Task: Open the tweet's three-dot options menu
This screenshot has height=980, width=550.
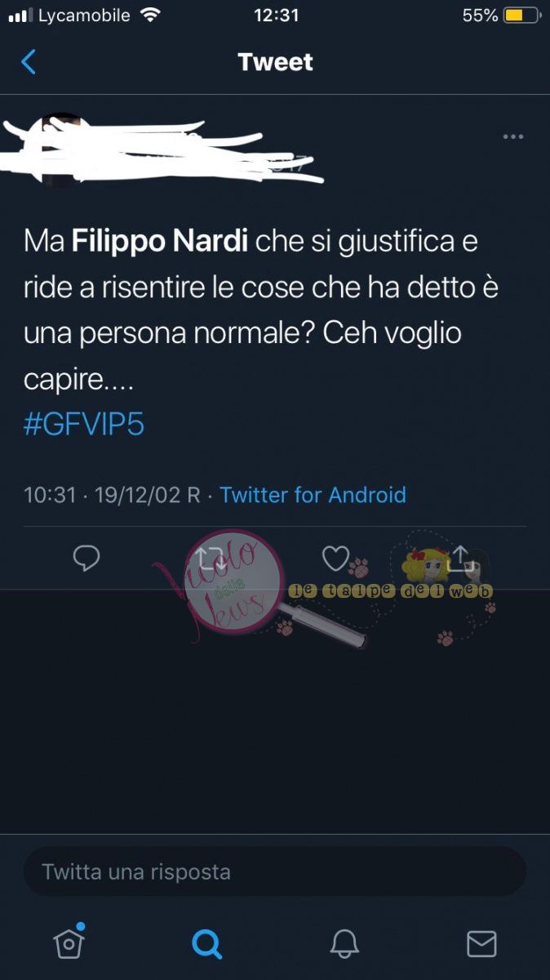Action: 513,136
